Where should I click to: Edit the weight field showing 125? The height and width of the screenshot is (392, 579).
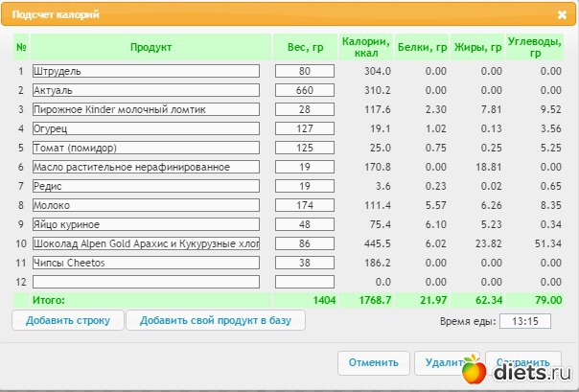pyautogui.click(x=305, y=148)
